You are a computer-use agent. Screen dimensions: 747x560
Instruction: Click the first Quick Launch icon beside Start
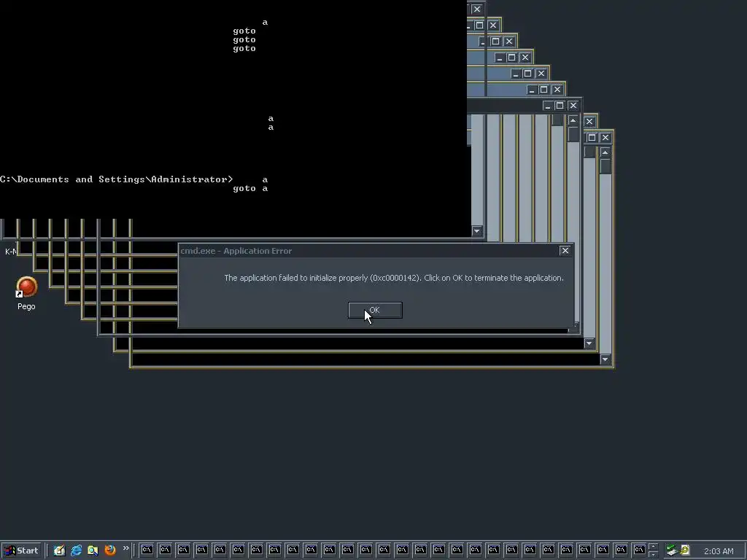[x=59, y=551]
